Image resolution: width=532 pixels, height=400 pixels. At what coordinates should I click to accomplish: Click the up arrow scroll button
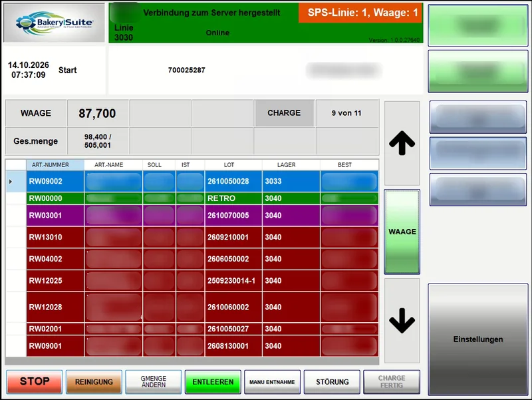pos(402,143)
